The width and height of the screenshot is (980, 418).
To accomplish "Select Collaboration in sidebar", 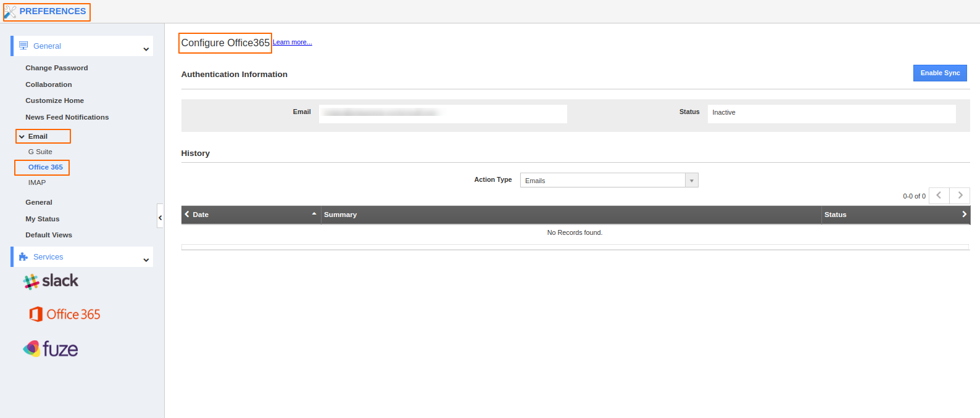I will tap(49, 84).
